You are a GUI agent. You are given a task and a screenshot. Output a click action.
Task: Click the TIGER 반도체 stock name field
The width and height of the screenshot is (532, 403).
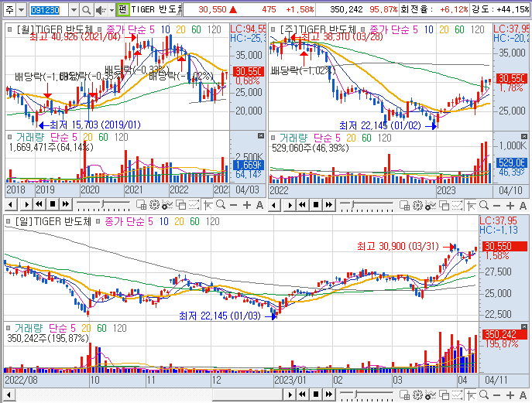[156, 9]
